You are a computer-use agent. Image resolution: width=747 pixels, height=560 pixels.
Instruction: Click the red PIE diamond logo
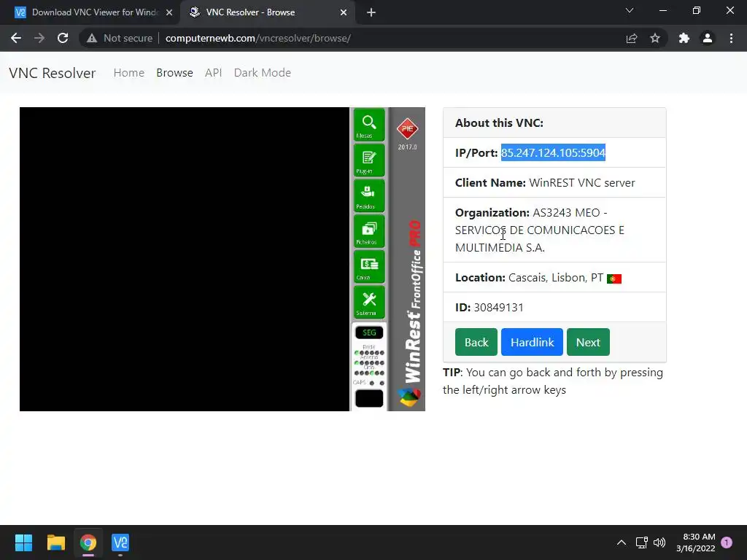[407, 129]
